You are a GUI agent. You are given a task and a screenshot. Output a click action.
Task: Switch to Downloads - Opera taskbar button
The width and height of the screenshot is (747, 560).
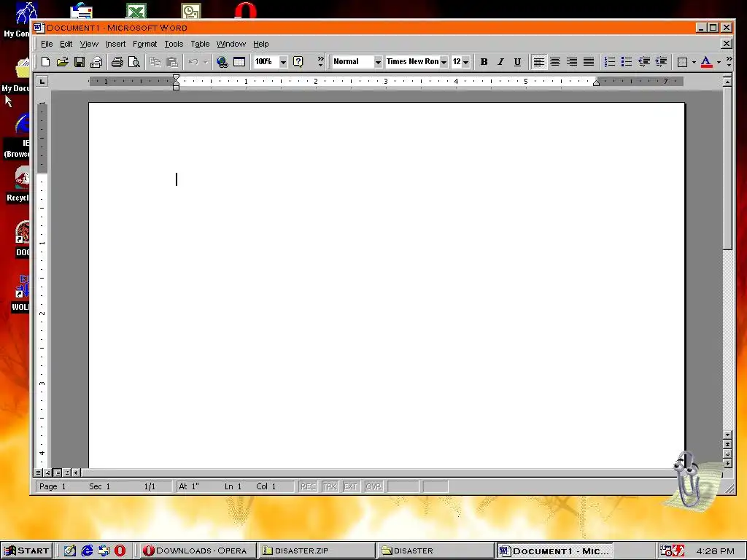click(197, 551)
